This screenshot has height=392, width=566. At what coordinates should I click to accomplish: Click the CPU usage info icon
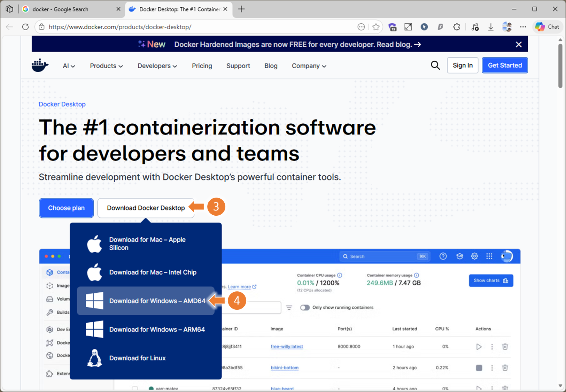(x=340, y=275)
